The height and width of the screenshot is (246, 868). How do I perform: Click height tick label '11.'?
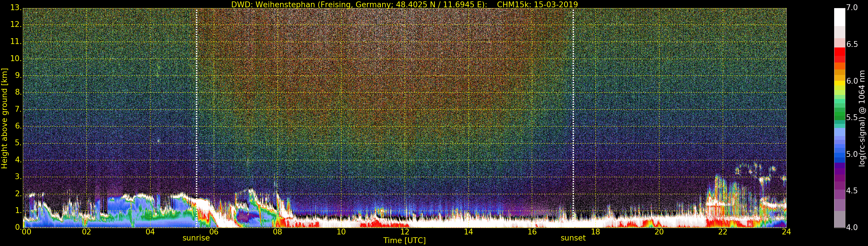click(x=16, y=41)
